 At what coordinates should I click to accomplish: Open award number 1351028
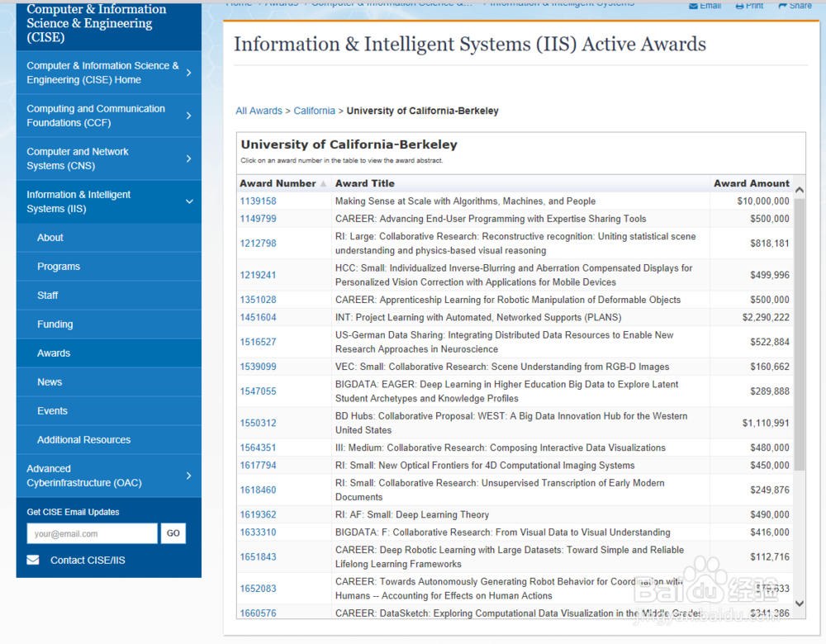[258, 300]
